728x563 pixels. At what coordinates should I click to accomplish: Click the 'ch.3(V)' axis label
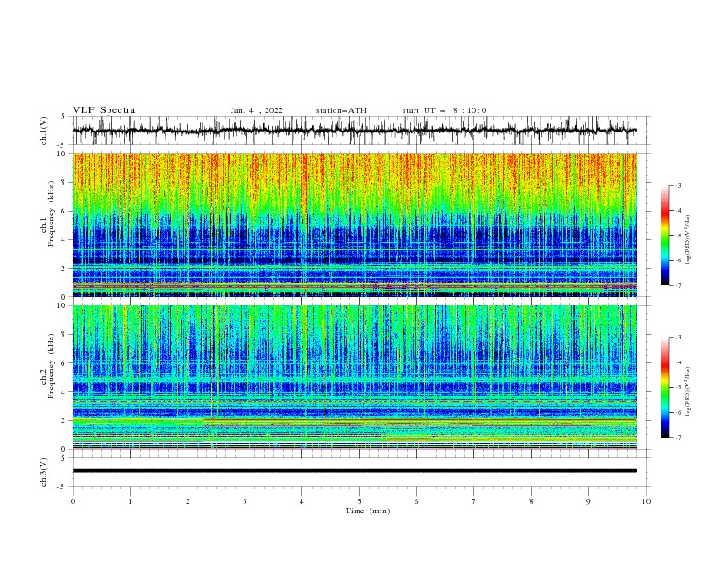click(x=44, y=472)
